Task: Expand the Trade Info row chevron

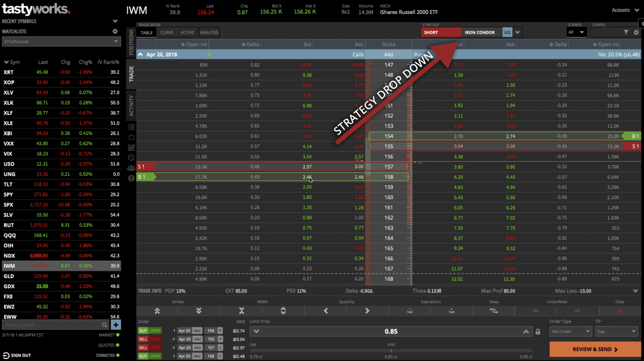Action: 635,291
